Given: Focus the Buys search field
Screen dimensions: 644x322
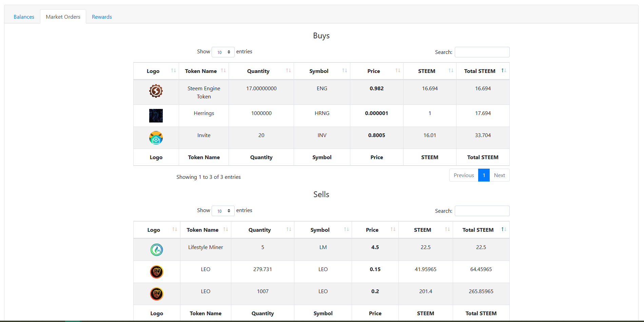Looking at the screenshot, I should coord(482,52).
